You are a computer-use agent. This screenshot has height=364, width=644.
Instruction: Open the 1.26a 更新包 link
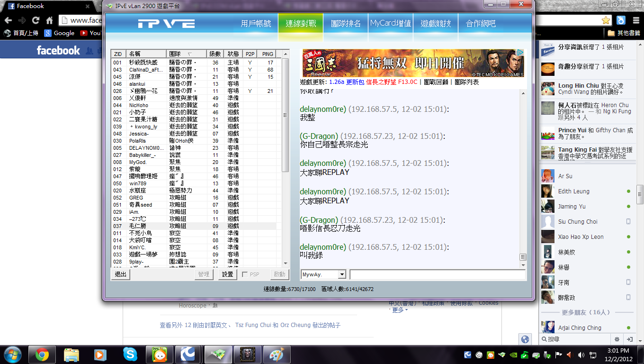coord(347,82)
